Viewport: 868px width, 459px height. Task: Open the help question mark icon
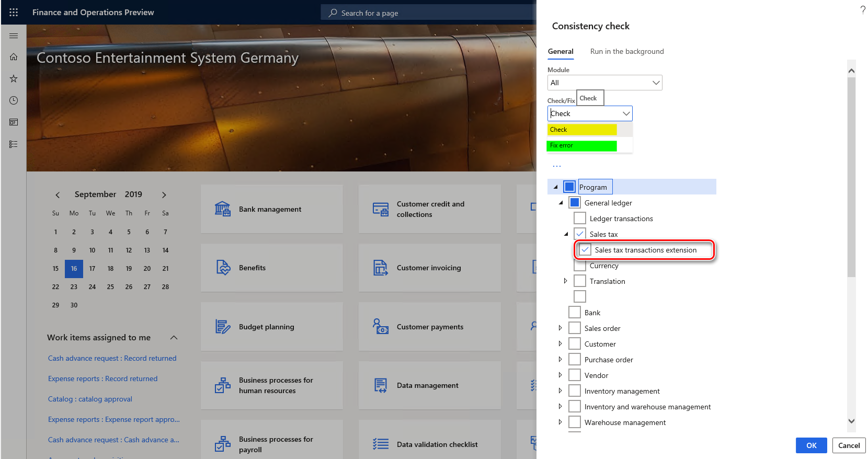click(x=862, y=10)
